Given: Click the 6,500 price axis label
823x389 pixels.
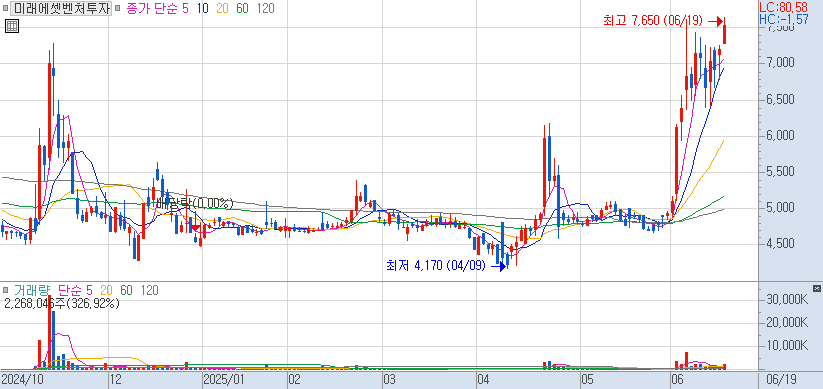Looking at the screenshot, I should click(779, 100).
